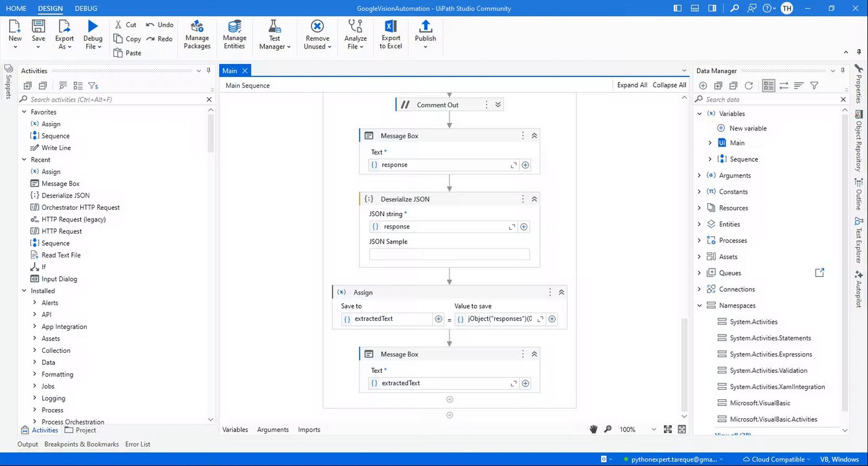Expand the Alerts category in Activities

pos(35,303)
